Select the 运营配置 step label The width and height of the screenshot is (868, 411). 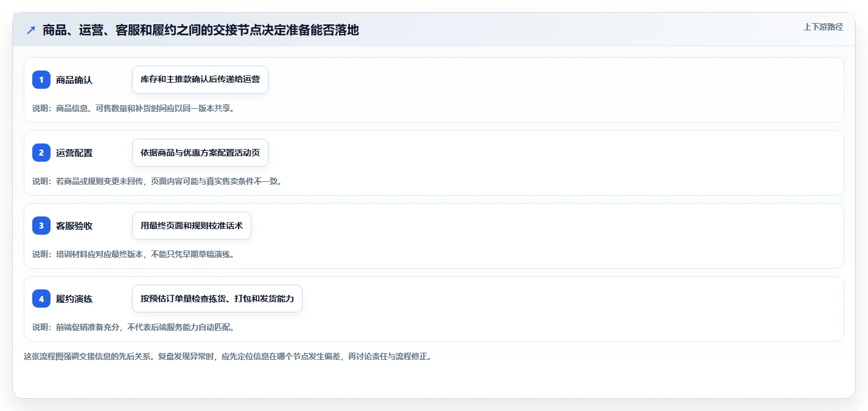coord(74,153)
